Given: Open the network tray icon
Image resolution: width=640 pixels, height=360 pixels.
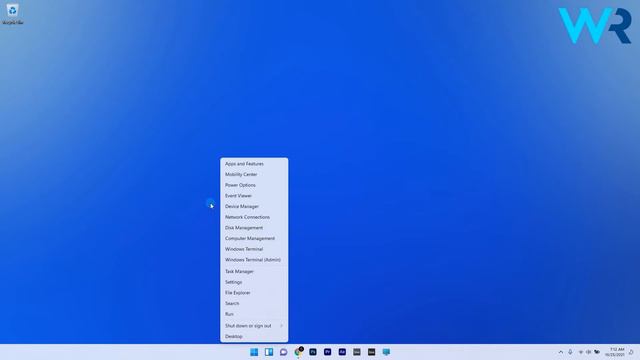Looking at the screenshot, I should click(580, 352).
